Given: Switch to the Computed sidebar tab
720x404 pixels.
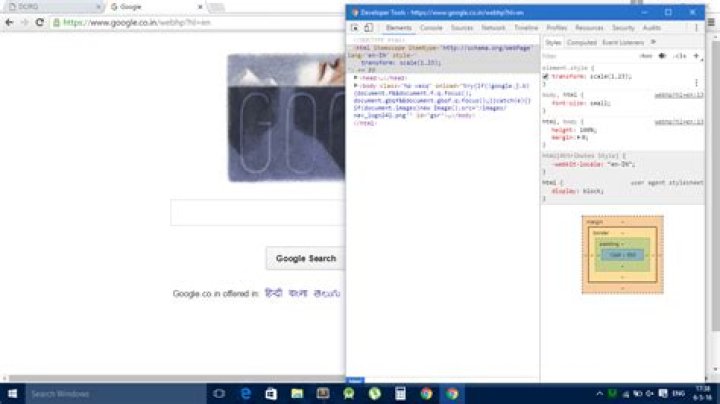Looking at the screenshot, I should (581, 42).
